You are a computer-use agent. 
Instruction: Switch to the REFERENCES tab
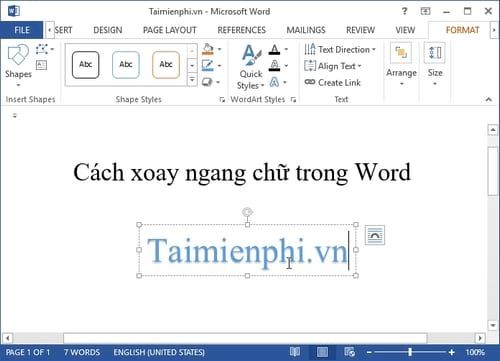pos(242,30)
